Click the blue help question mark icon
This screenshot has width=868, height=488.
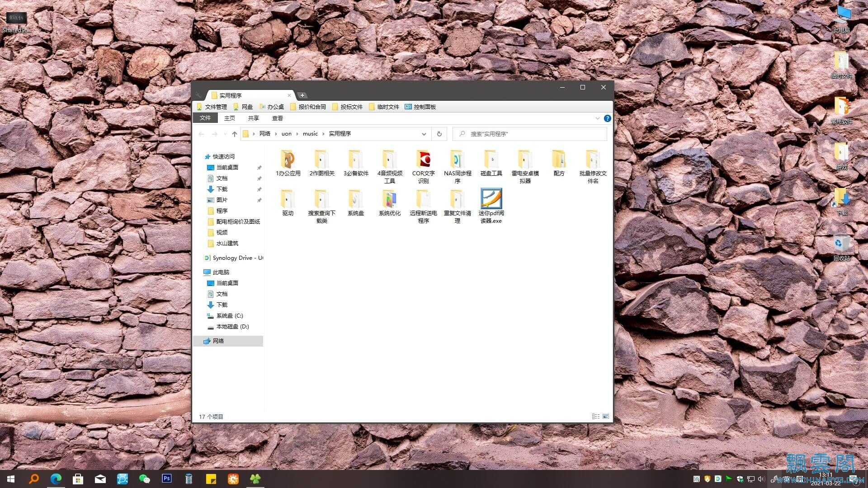click(608, 118)
